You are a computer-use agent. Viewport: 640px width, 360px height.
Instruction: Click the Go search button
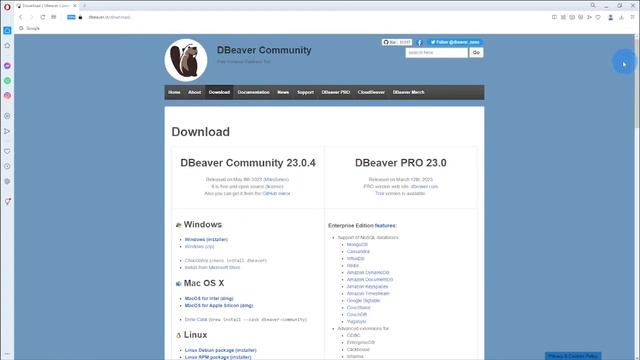[476, 53]
